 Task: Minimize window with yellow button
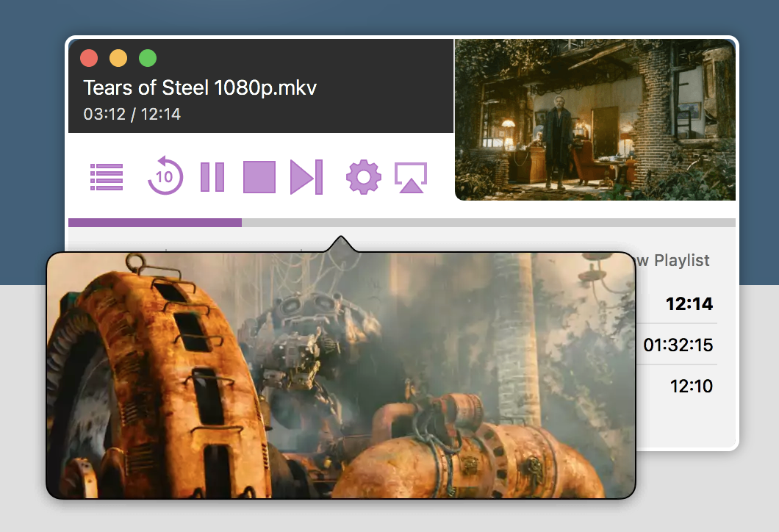118,58
